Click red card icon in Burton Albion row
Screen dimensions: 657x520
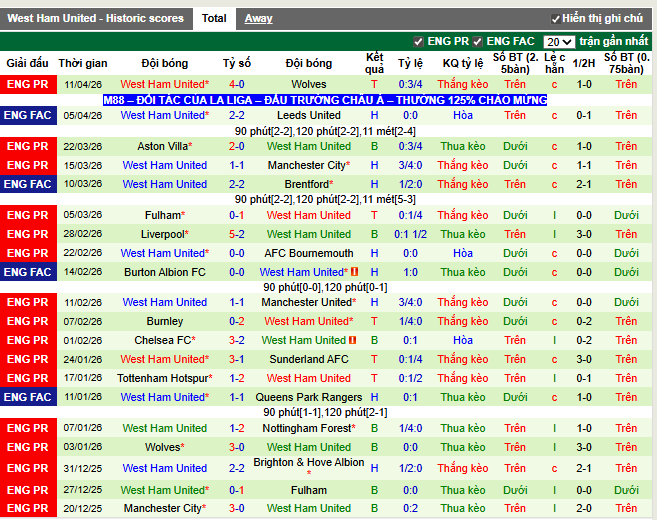pyautogui.click(x=354, y=272)
